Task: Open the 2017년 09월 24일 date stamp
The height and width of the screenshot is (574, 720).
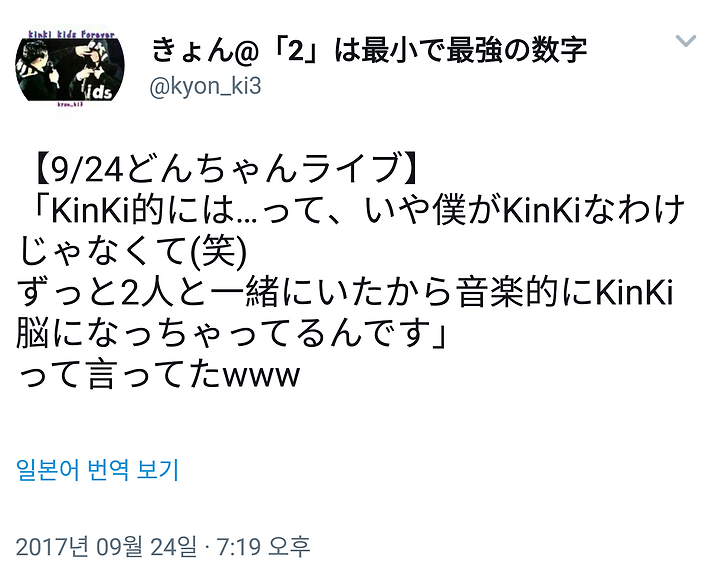Action: [106, 546]
